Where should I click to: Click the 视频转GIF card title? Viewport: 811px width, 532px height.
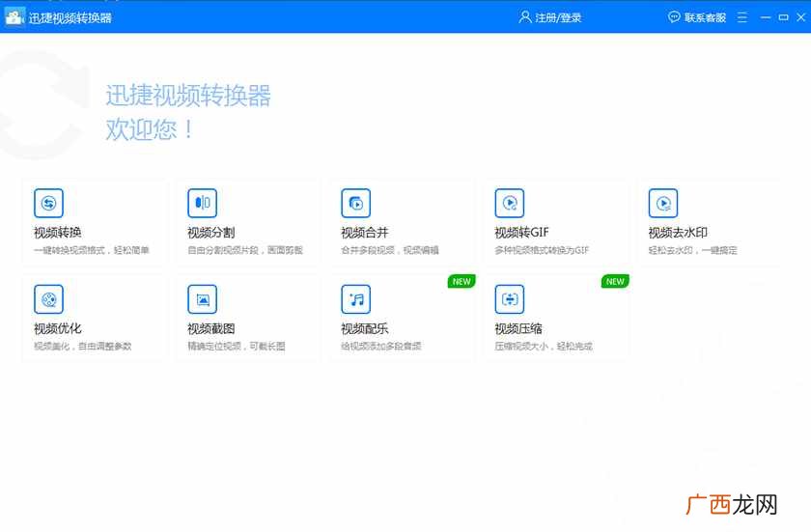[521, 233]
